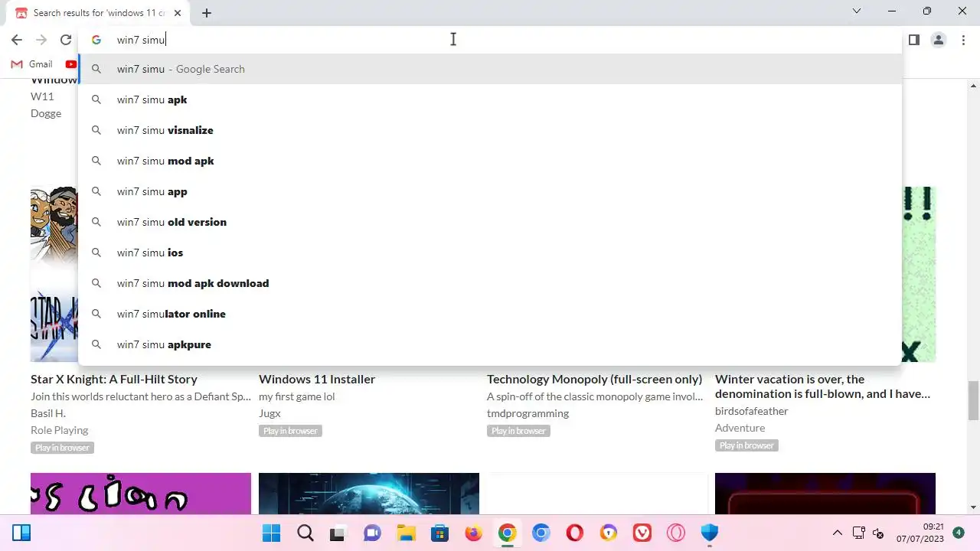This screenshot has width=980, height=551.
Task: Open Windows Security shield taskbar icon
Action: click(709, 533)
